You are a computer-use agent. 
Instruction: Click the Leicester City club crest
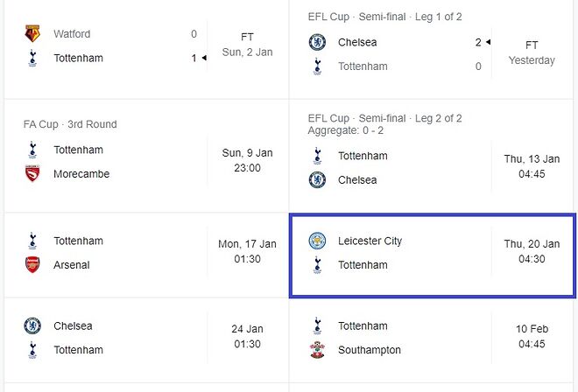(317, 241)
